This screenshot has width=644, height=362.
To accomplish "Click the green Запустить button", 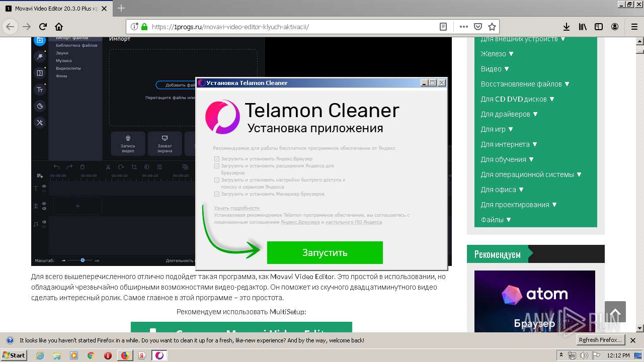I will click(x=325, y=252).
